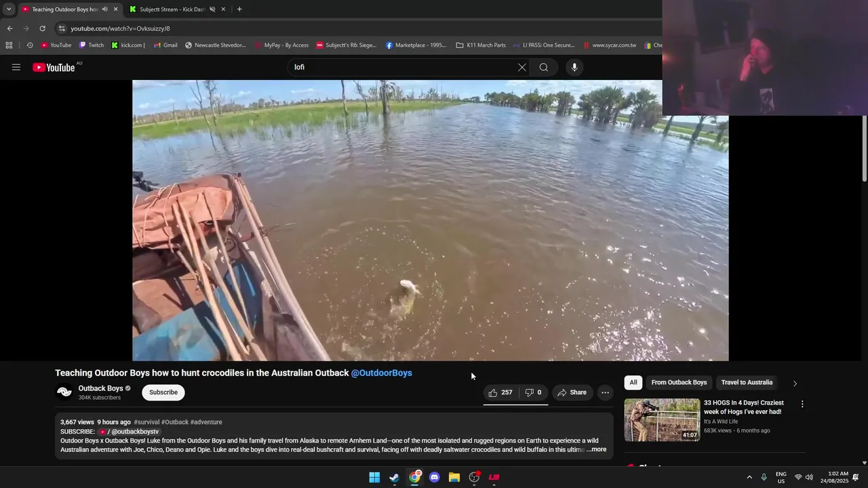Open the apps grid in bookmarks bar

pyautogui.click(x=9, y=45)
